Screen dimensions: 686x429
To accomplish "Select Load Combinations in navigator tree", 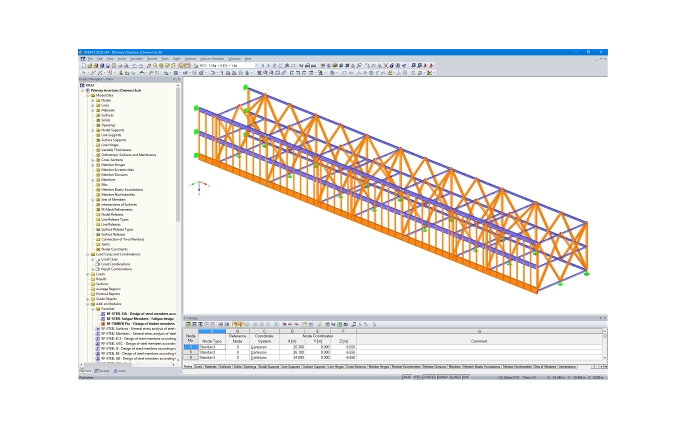I will click(116, 264).
